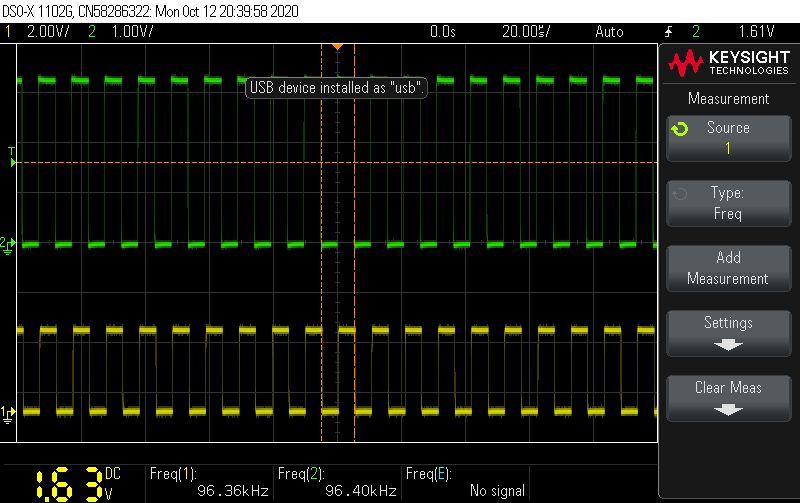The height and width of the screenshot is (503, 800).
Task: Click the rising edge trigger icon
Action: point(668,32)
